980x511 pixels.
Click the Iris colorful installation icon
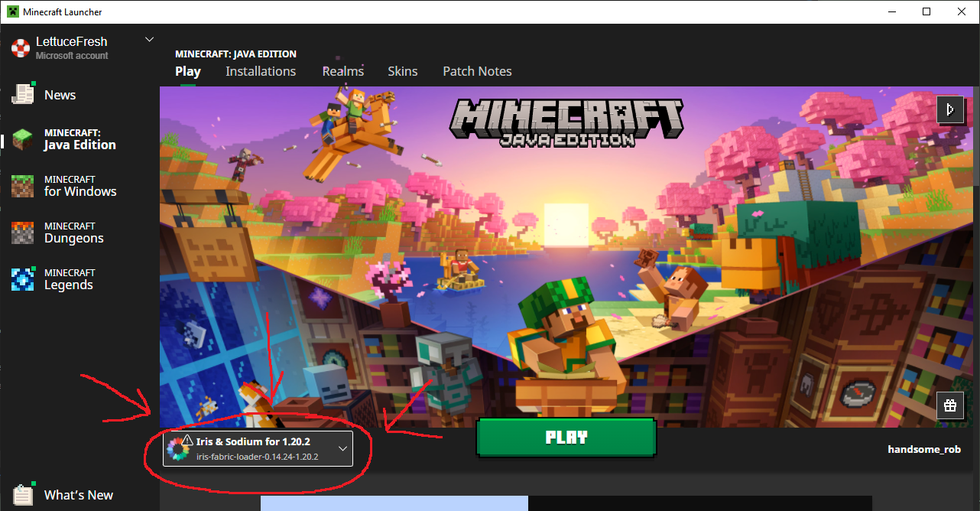177,449
